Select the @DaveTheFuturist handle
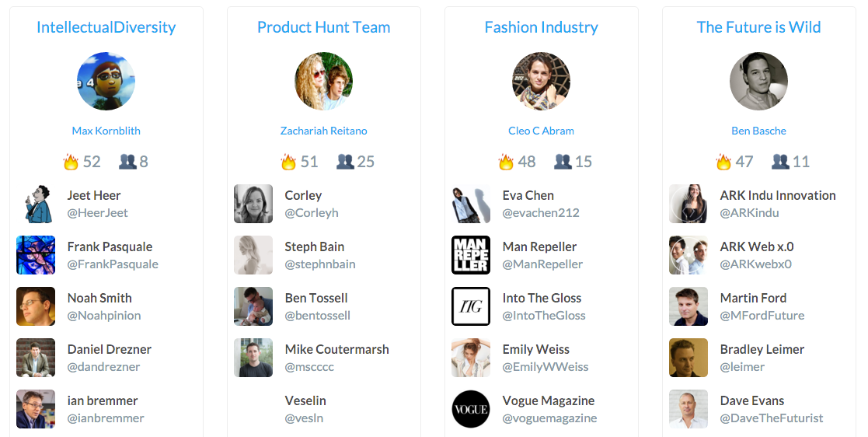 772,418
